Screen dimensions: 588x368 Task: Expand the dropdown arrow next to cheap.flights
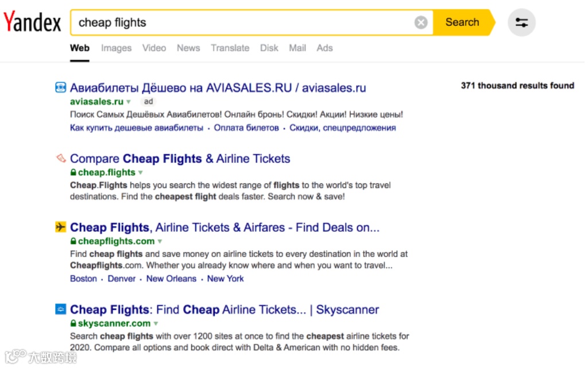click(141, 172)
